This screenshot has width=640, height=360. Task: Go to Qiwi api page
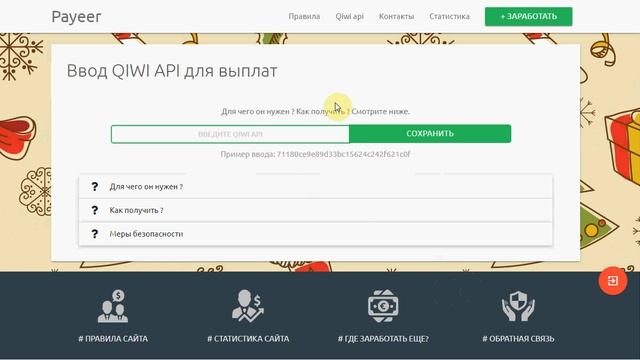coord(349,17)
